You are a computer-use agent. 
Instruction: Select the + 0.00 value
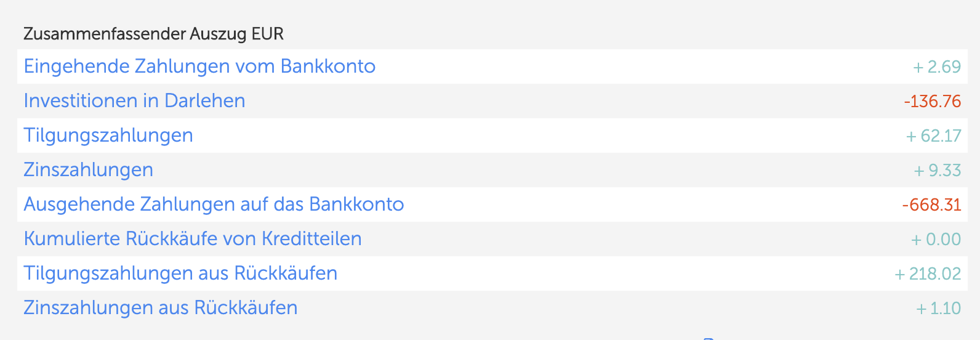tap(936, 240)
